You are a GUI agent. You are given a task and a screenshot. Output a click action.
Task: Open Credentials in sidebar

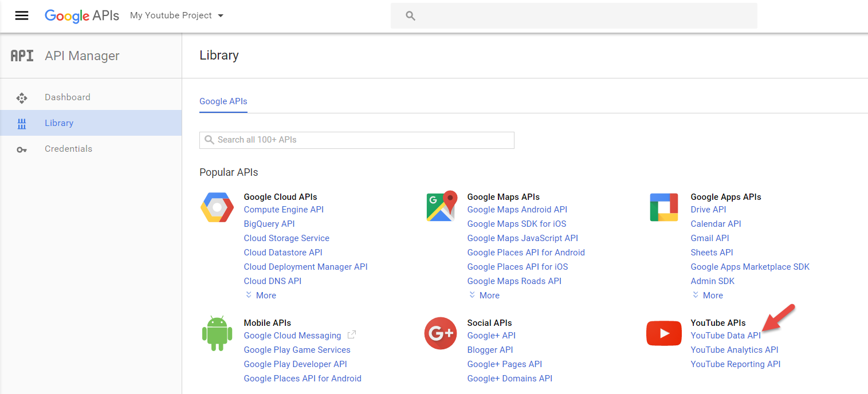(x=91, y=149)
